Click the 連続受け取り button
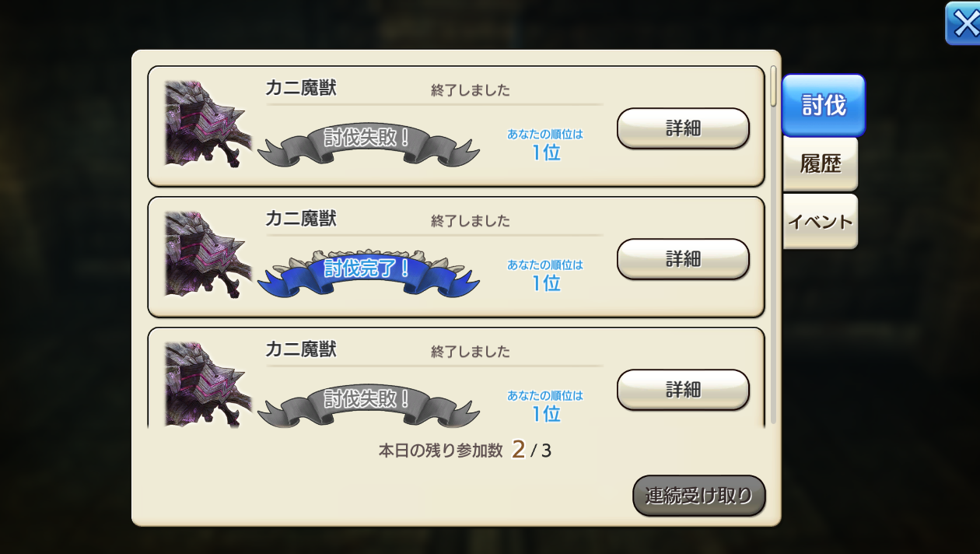The image size is (980, 554). point(699,496)
